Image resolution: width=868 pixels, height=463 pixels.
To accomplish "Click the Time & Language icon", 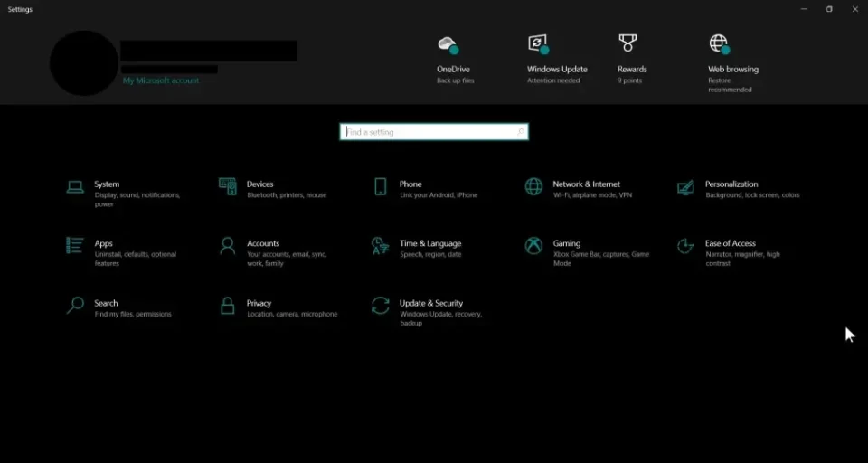I will 381,246.
